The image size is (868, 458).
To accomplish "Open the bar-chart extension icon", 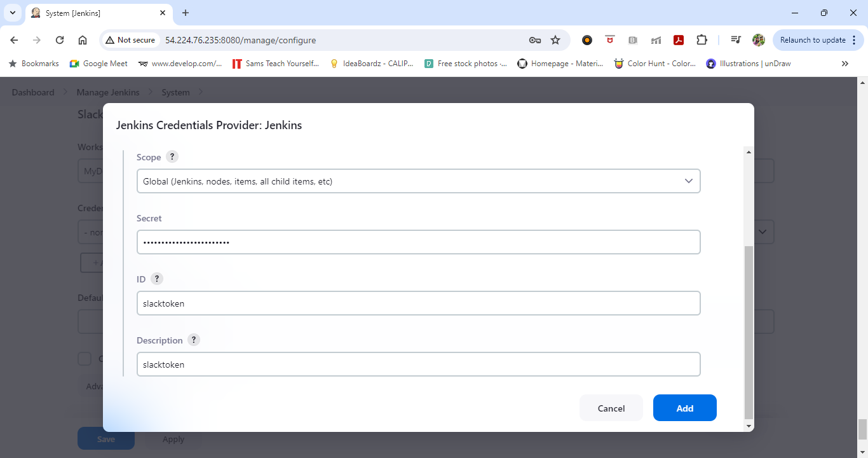I will pyautogui.click(x=656, y=40).
